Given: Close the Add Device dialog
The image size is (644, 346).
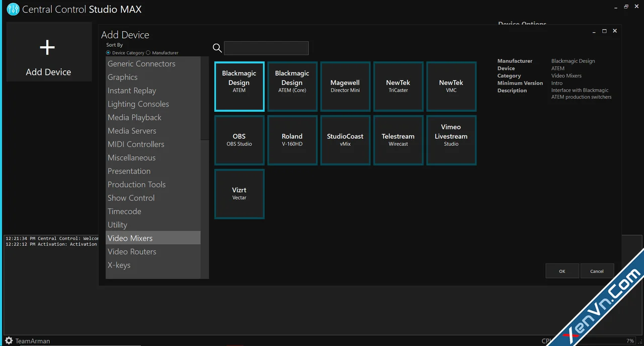Looking at the screenshot, I should click(x=615, y=31).
